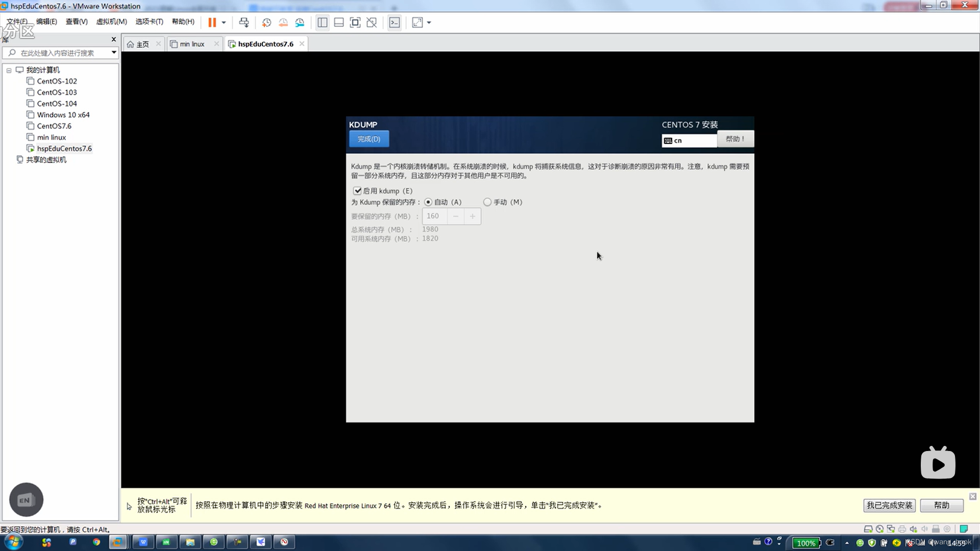This screenshot has width=980, height=551.
Task: Open the 选项卡(T) menu
Action: point(149,21)
